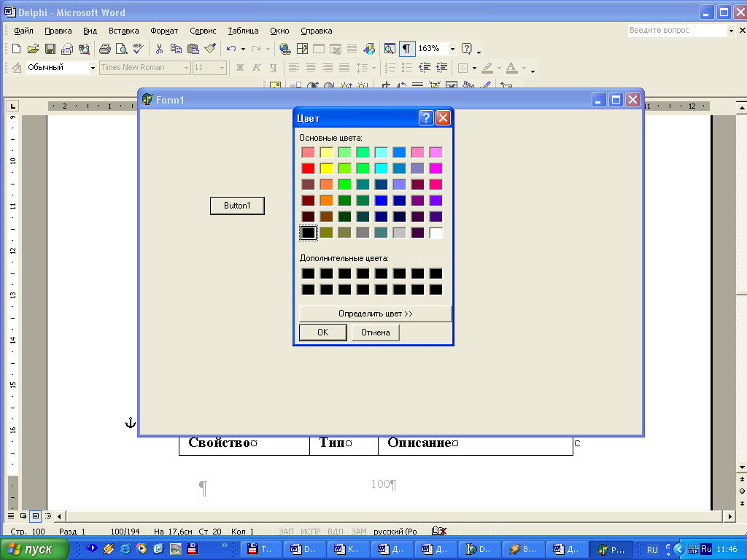
Task: Click the Copy icon in Word toolbar
Action: 176,49
